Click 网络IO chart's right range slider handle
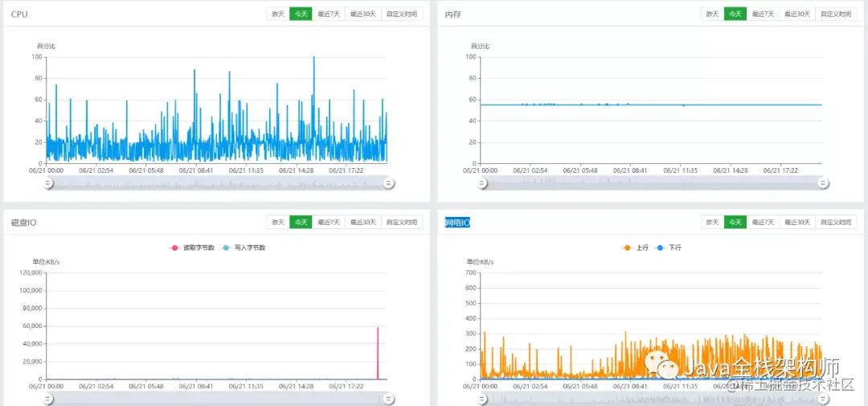The height and width of the screenshot is (406, 868). (824, 398)
